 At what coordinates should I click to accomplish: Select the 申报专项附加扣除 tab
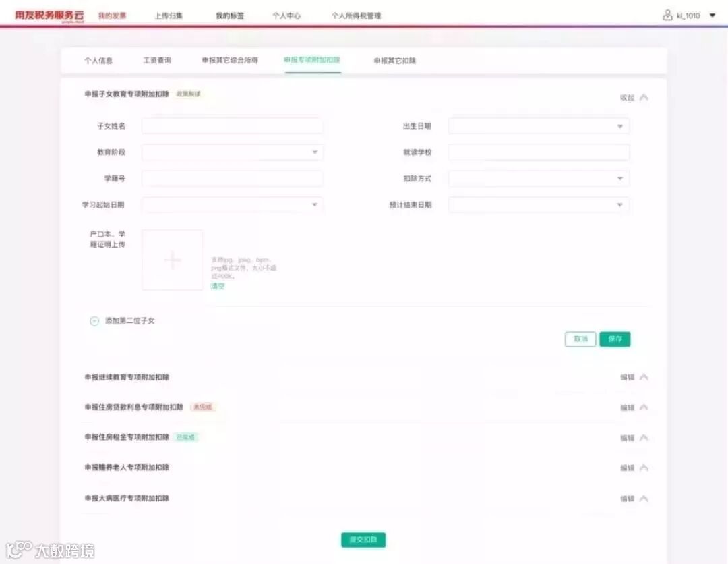click(x=312, y=60)
